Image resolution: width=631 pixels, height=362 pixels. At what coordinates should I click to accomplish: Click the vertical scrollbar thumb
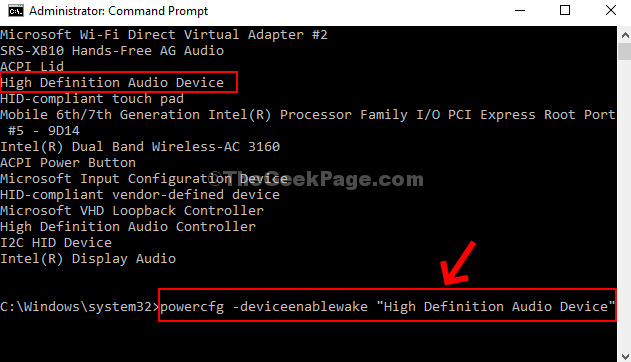tap(625, 51)
